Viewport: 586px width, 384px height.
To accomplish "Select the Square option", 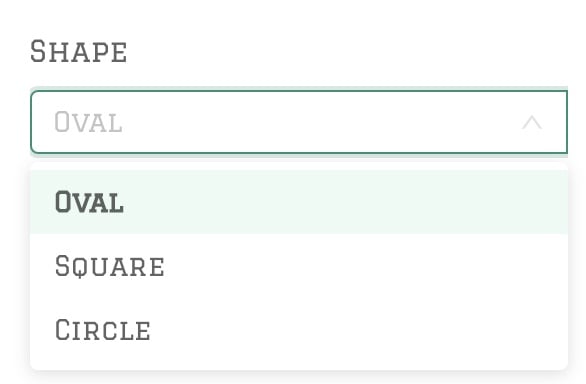I will tap(299, 266).
